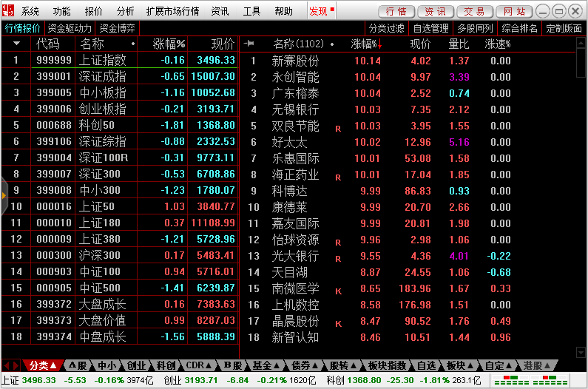Click the 发现 item with red dot
588x389 pixels.
(x=322, y=11)
